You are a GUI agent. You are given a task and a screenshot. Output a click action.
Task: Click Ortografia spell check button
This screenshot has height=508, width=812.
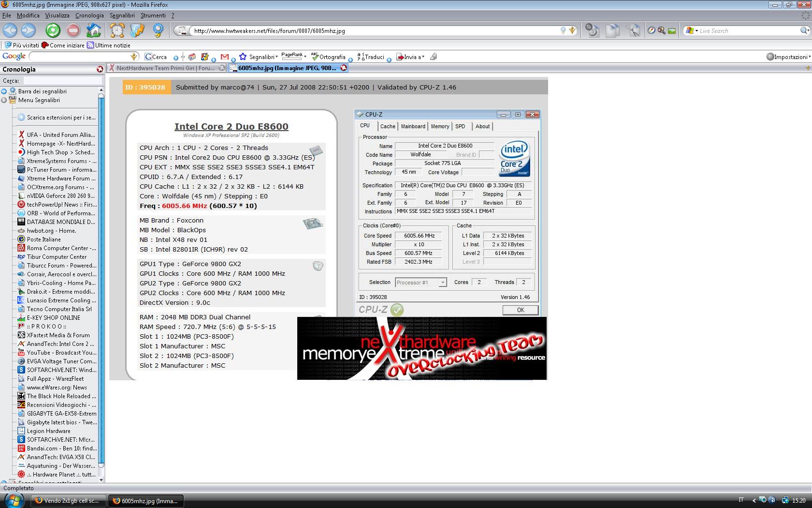click(x=329, y=57)
